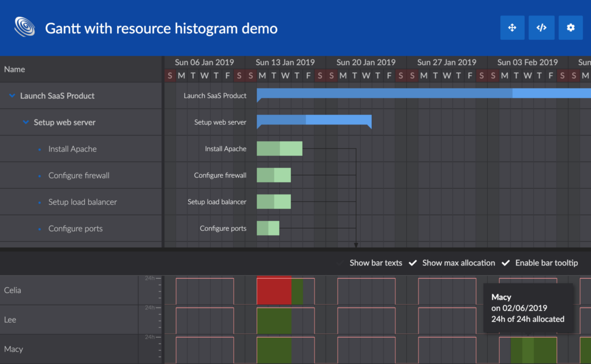Viewport: 591px width, 364px height.
Task: Collapse the Launch SaaS Product node
Action: click(11, 96)
